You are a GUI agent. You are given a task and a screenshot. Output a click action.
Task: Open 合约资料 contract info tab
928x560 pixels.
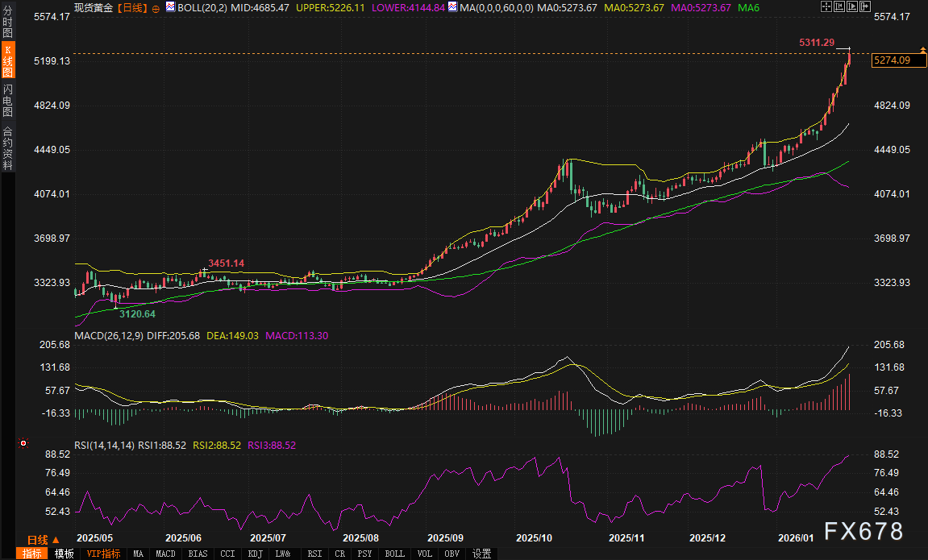[7, 147]
